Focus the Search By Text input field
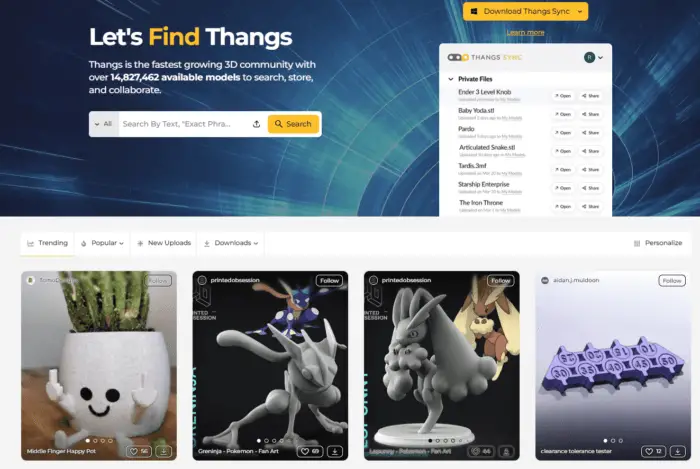The height and width of the screenshot is (469, 700). click(183, 124)
